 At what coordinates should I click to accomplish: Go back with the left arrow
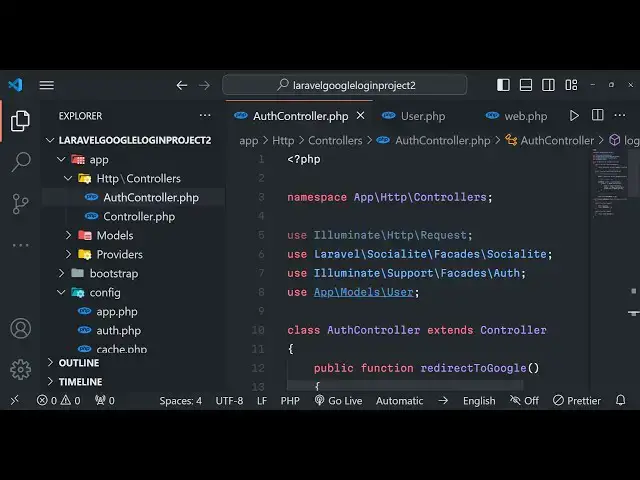point(182,85)
